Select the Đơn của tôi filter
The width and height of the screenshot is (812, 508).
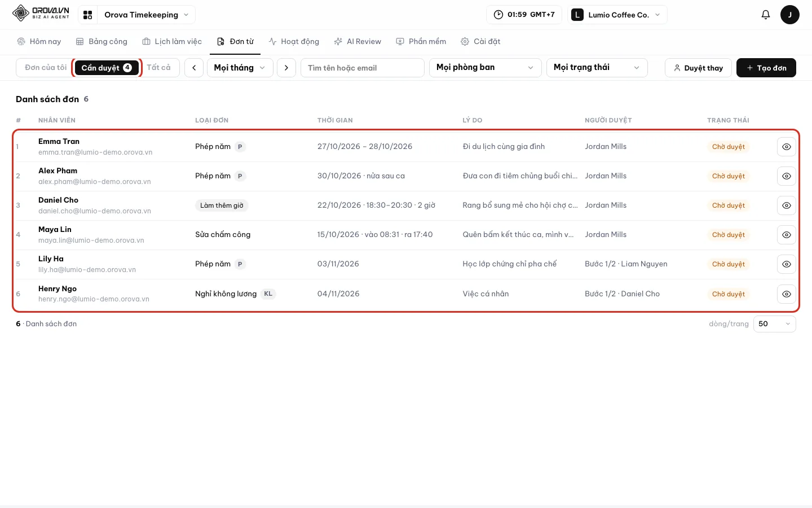46,68
